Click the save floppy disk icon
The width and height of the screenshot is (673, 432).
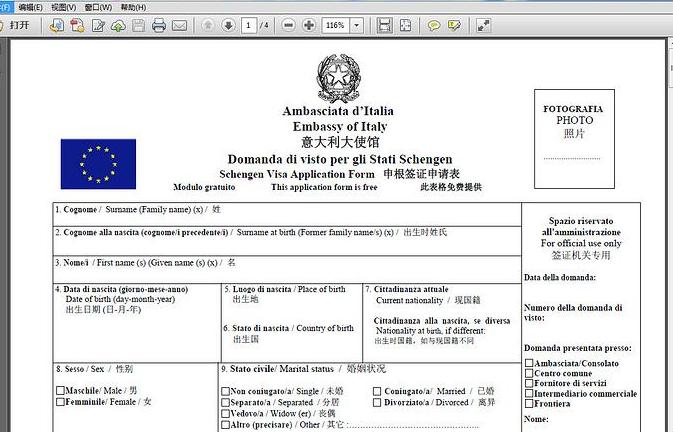(x=138, y=25)
